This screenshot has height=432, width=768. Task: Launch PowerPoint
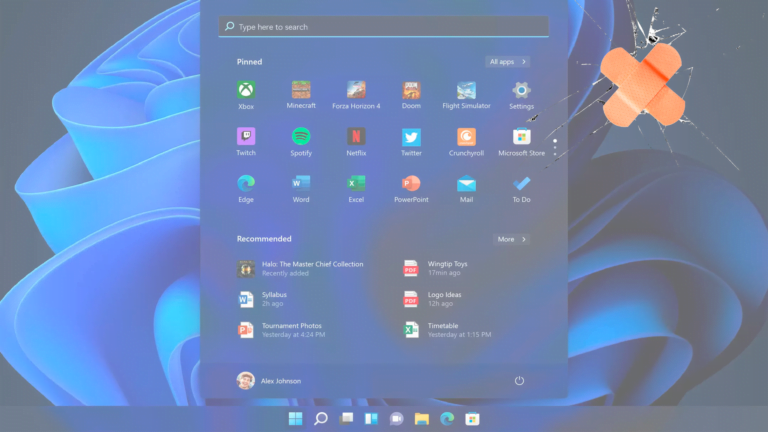click(x=411, y=189)
